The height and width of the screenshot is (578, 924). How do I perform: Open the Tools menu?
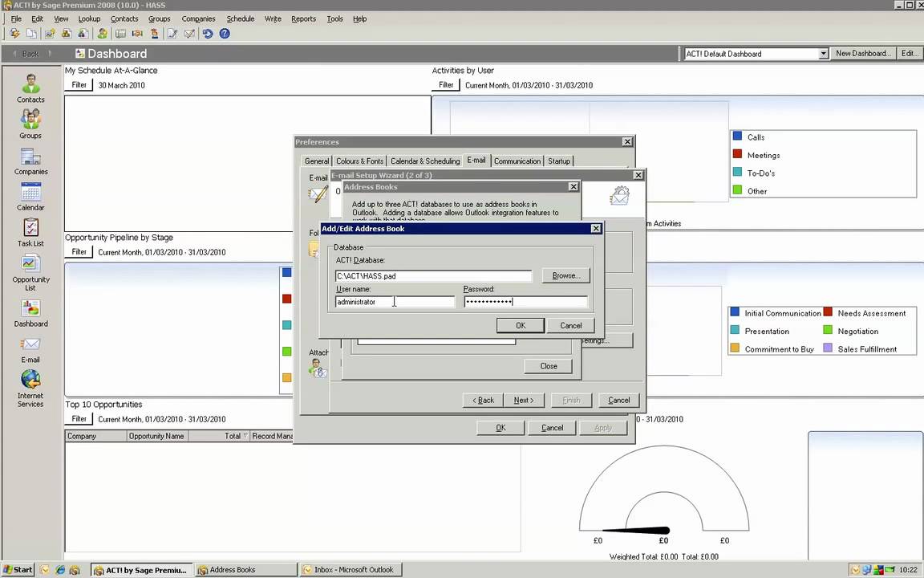point(334,19)
